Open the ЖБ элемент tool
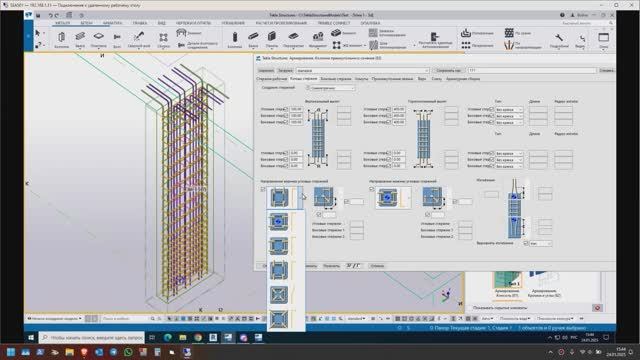640x360 pixels. pyautogui.click(x=348, y=45)
